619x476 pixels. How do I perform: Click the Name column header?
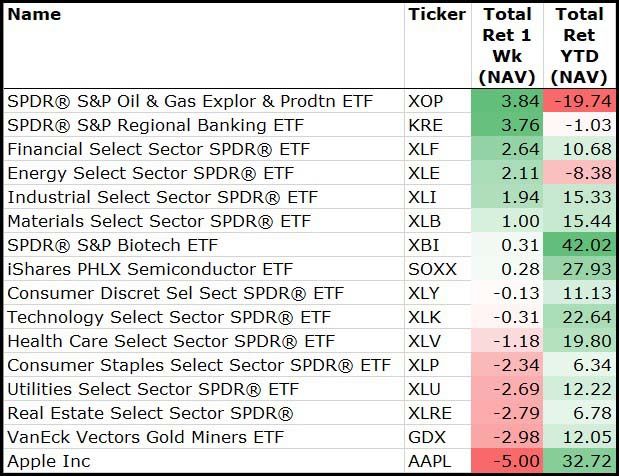tap(34, 15)
